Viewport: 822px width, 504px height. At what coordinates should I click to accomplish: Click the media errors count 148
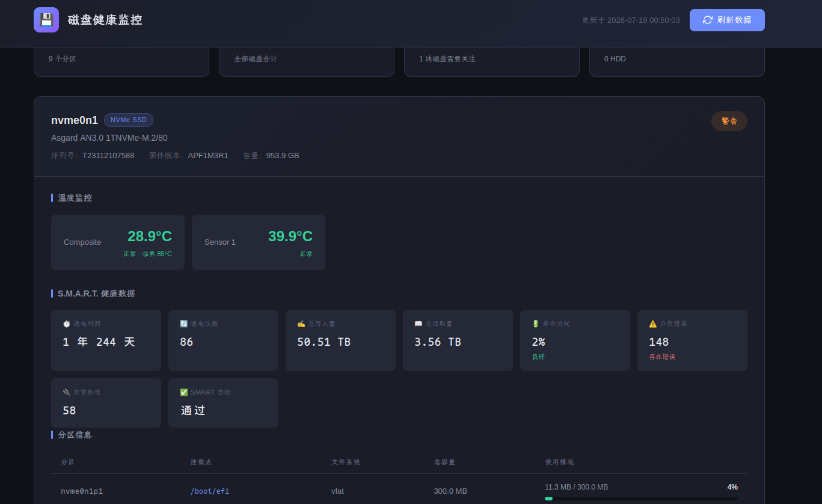click(658, 342)
